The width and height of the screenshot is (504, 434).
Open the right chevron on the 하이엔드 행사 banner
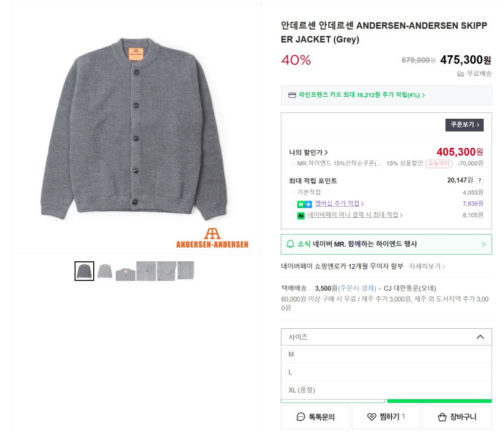(x=483, y=244)
